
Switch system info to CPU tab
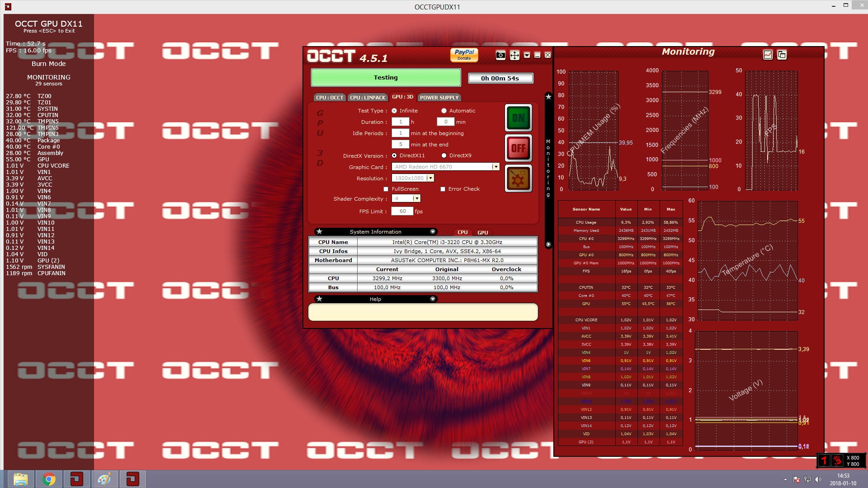462,232
